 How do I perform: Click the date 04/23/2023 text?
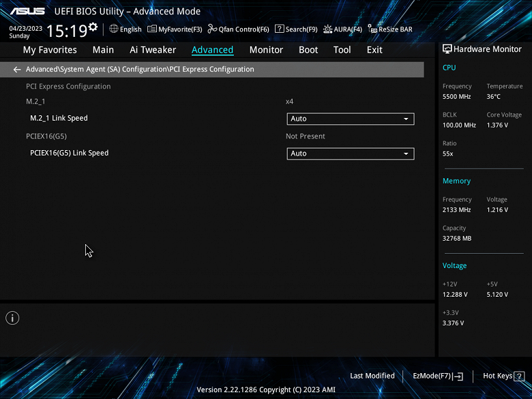(x=26, y=28)
